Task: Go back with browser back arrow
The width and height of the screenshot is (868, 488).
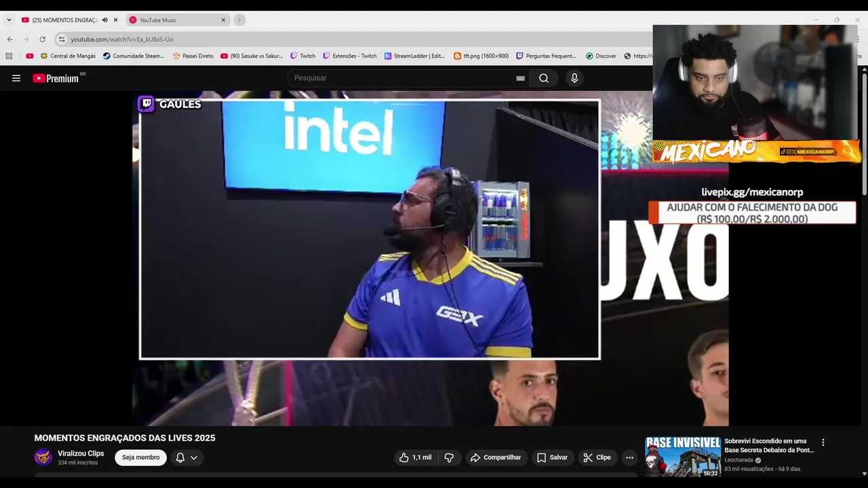Action: [x=9, y=39]
